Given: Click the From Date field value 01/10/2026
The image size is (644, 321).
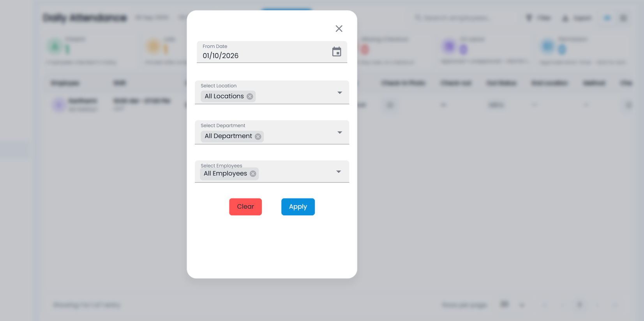Looking at the screenshot, I should point(221,56).
